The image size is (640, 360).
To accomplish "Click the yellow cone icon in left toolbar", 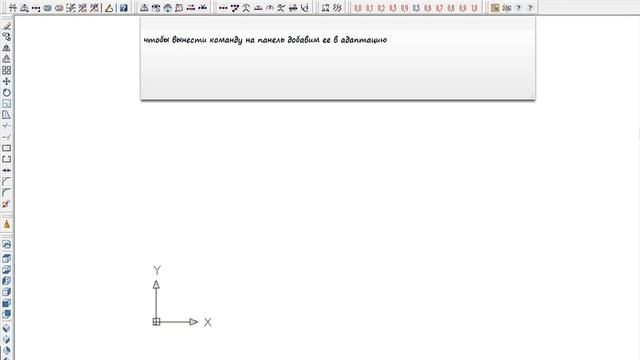I will (x=7, y=224).
